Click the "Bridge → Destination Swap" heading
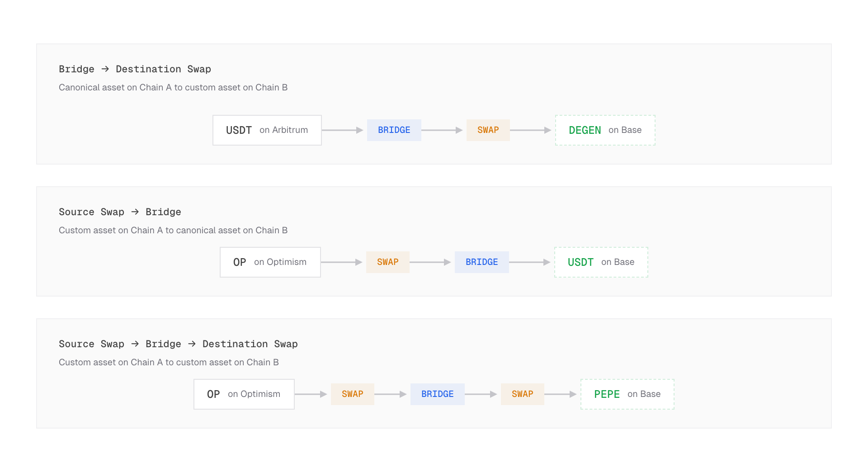The height and width of the screenshot is (472, 868). (135, 69)
